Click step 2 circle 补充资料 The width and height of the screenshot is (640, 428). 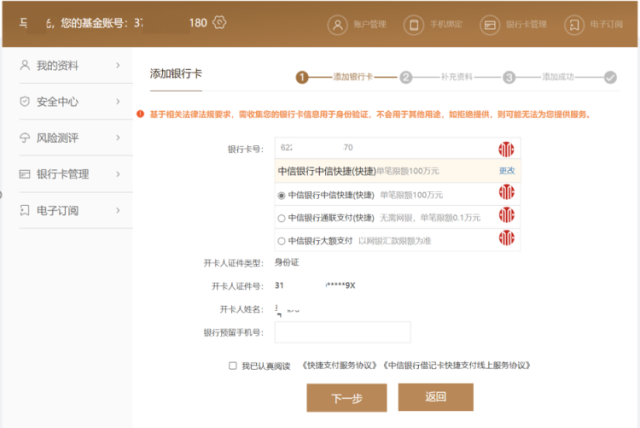406,77
